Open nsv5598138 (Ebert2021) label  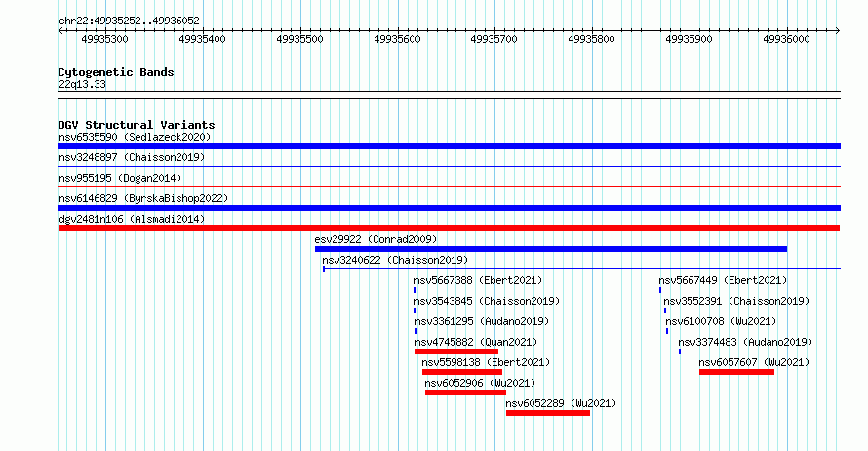(486, 362)
